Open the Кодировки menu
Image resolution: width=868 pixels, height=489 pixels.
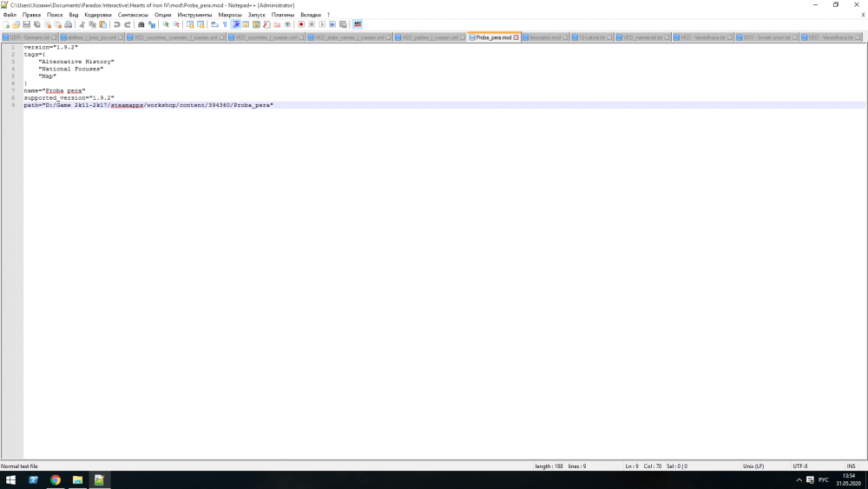pos(98,15)
